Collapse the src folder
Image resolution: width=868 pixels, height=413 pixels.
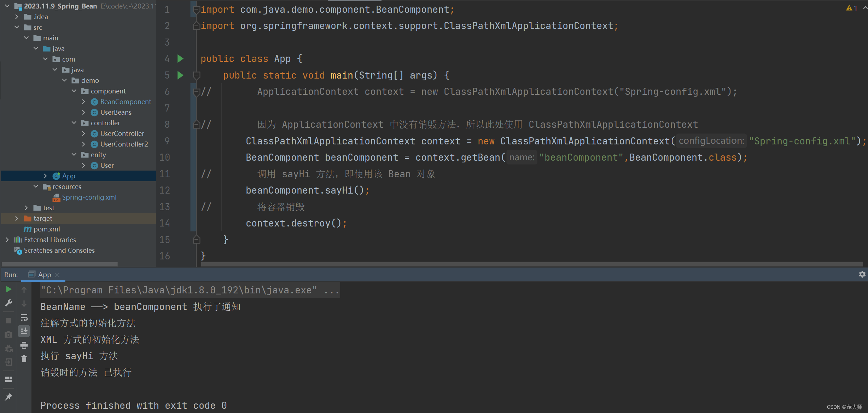click(x=17, y=27)
